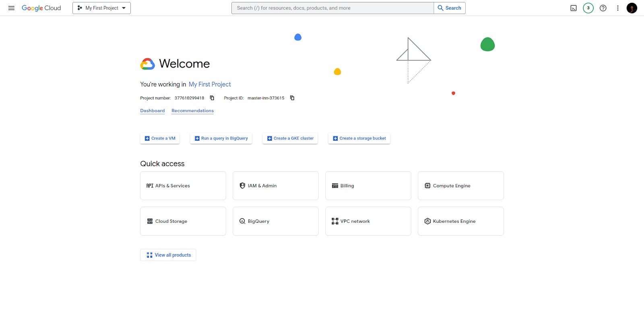Open the Kubernetes Engine card
Image resolution: width=644 pixels, height=318 pixels.
(461, 221)
